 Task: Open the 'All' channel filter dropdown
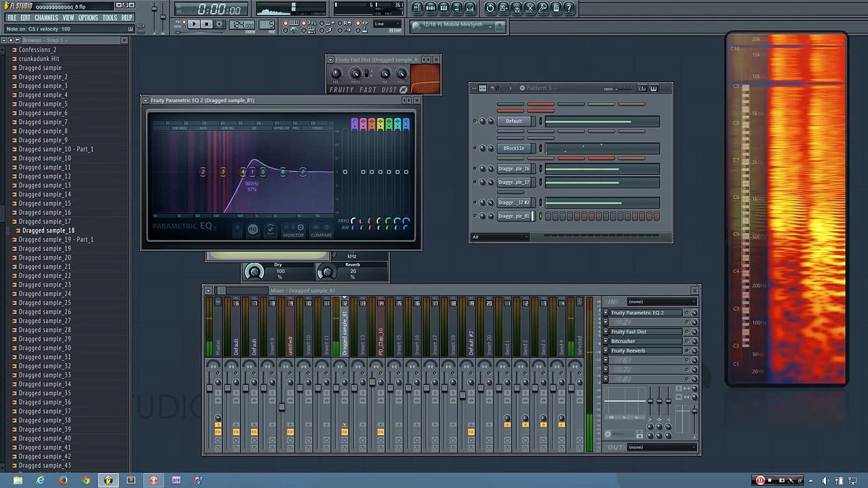point(500,237)
